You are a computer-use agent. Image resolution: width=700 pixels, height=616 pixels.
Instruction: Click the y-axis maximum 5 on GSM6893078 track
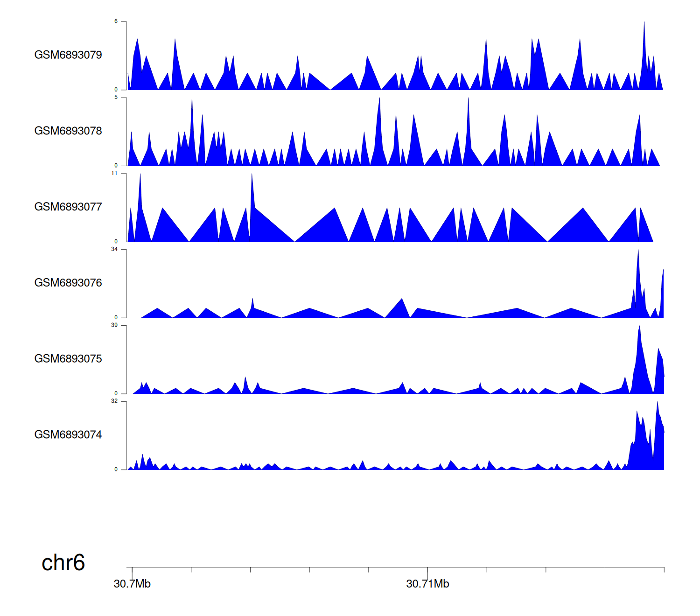click(116, 98)
